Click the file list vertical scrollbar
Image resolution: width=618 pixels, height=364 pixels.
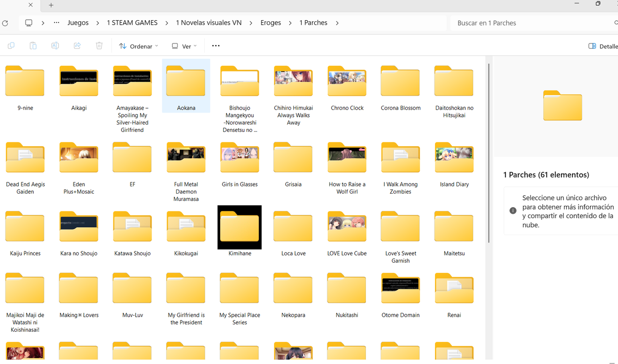point(490,153)
